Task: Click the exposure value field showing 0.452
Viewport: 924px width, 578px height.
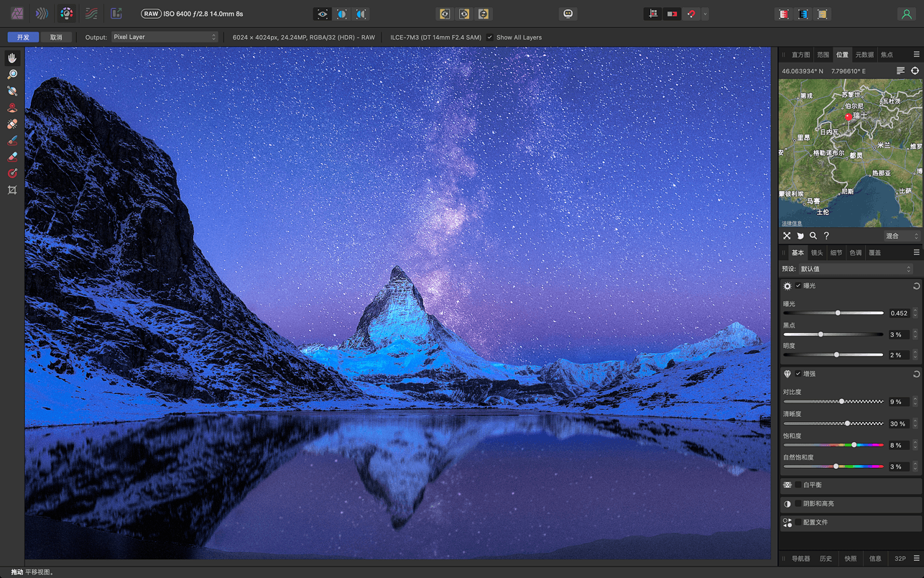Action: [900, 313]
